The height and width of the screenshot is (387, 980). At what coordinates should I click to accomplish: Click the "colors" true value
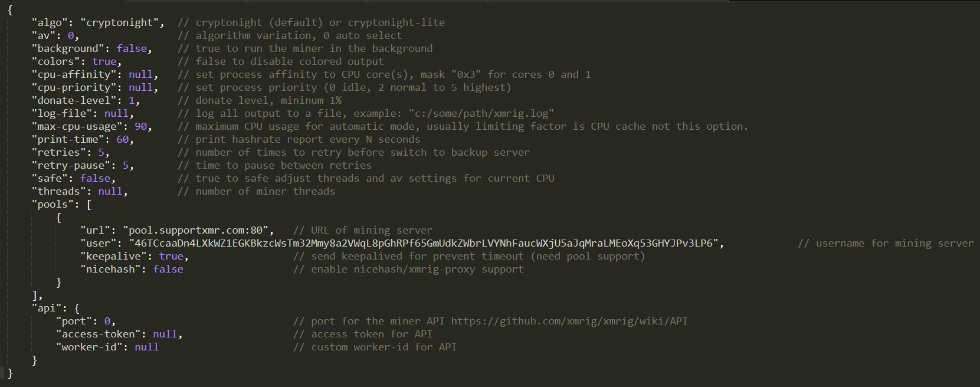[104, 61]
